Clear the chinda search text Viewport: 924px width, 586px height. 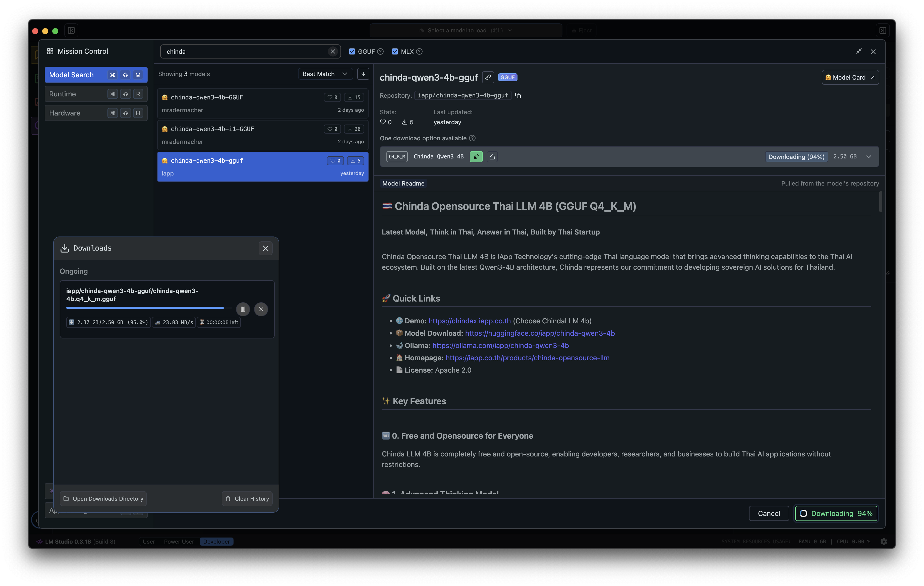pos(333,51)
